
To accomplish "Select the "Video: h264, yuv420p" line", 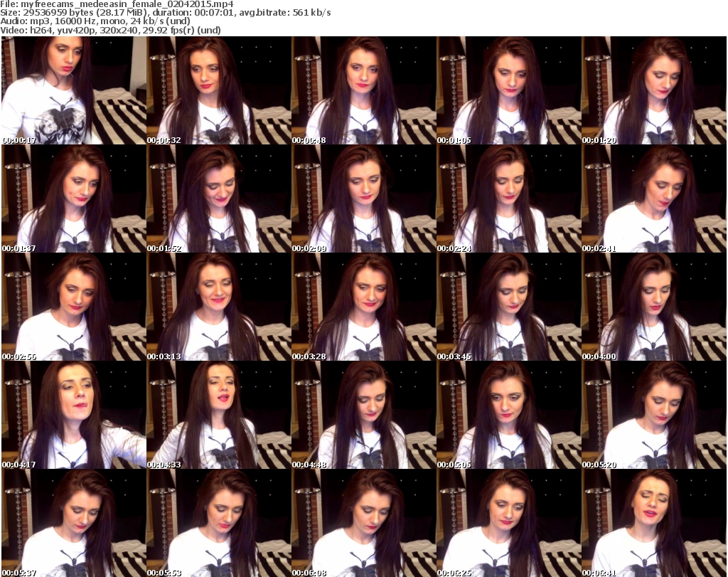I will coord(110,30).
